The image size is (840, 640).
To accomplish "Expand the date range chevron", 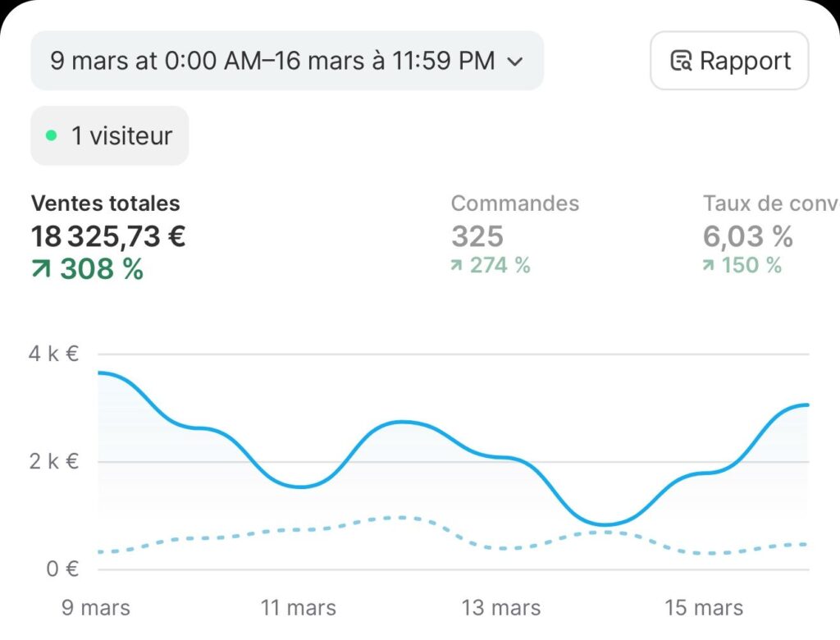I will point(515,62).
